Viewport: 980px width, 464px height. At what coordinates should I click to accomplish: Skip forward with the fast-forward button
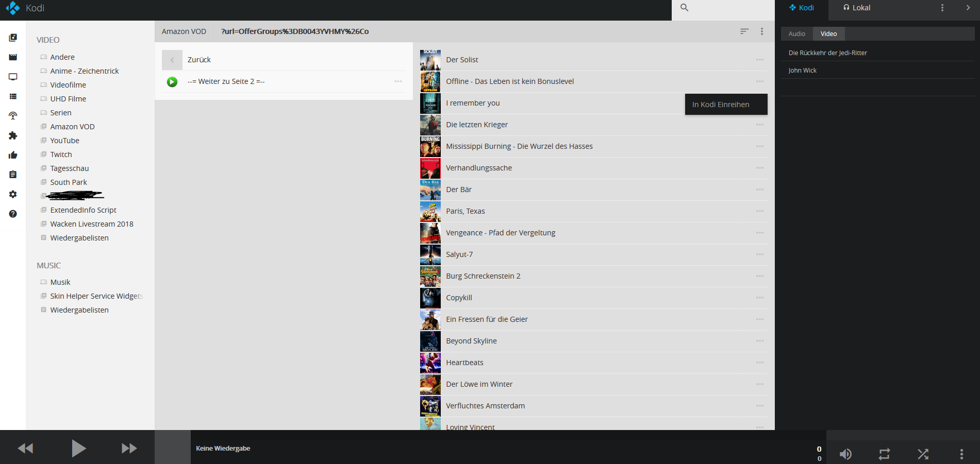(x=129, y=448)
